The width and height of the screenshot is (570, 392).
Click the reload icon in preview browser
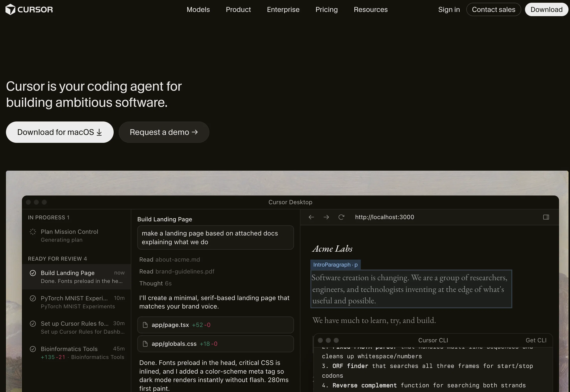341,217
